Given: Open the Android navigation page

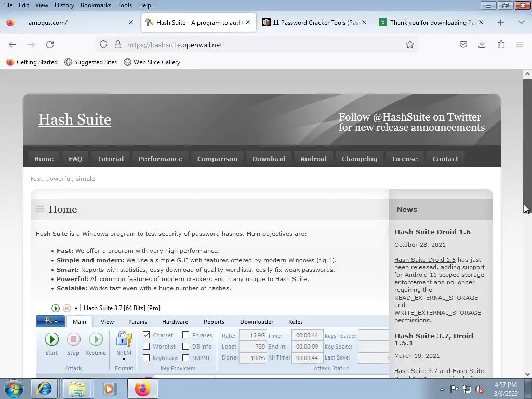Looking at the screenshot, I should click(x=313, y=159).
